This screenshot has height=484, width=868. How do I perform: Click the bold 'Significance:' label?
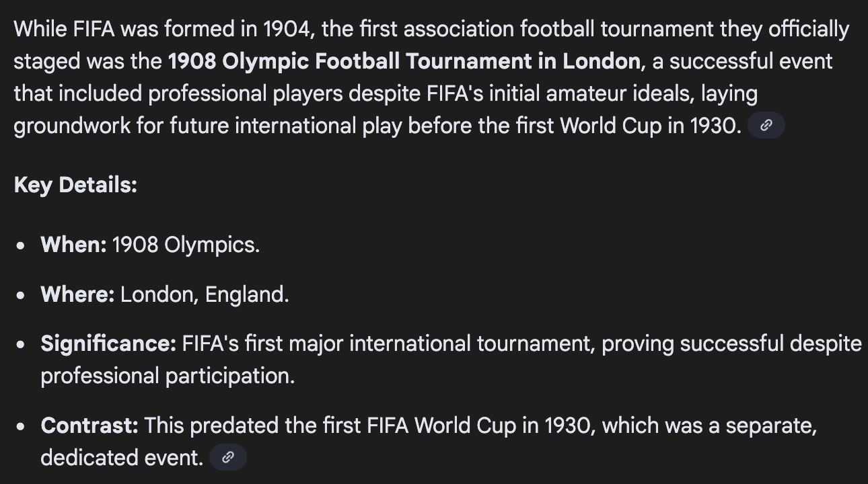click(108, 344)
